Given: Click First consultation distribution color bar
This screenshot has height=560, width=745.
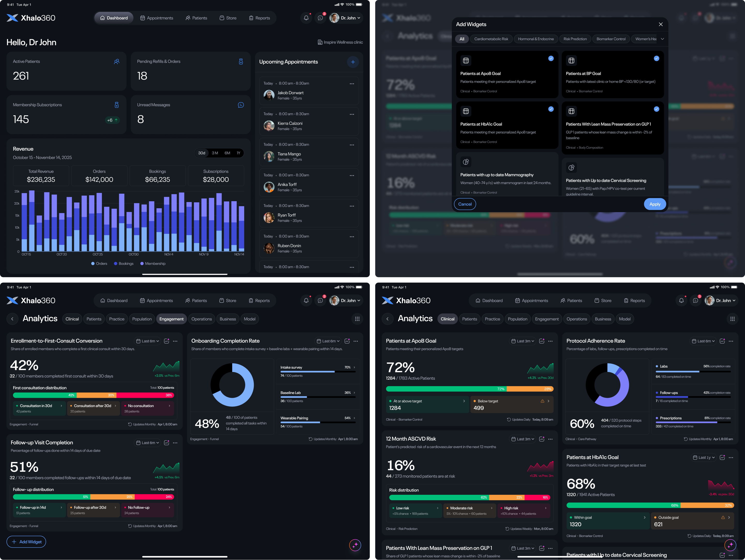Looking at the screenshot, I should tap(93, 395).
